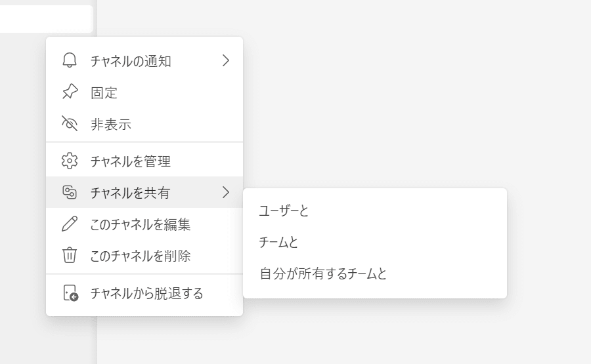Viewport: 591px width, 364px height.
Task: Click the leave channel door icon
Action: pyautogui.click(x=70, y=293)
